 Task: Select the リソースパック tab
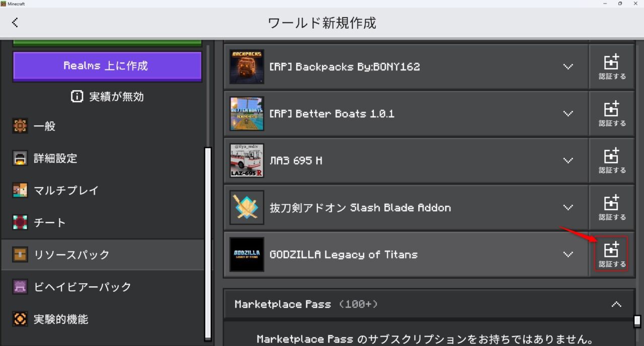(x=102, y=255)
